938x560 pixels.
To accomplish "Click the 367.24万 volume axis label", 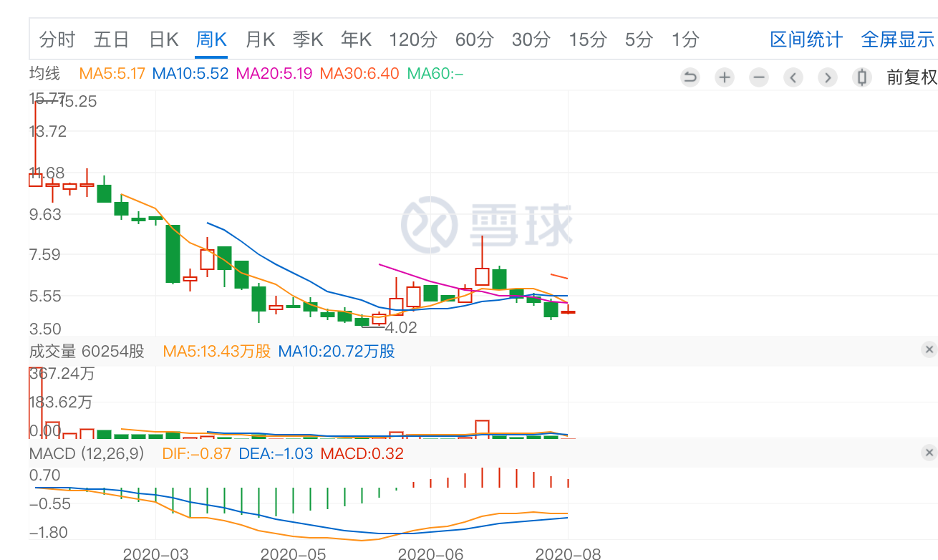I will [62, 374].
